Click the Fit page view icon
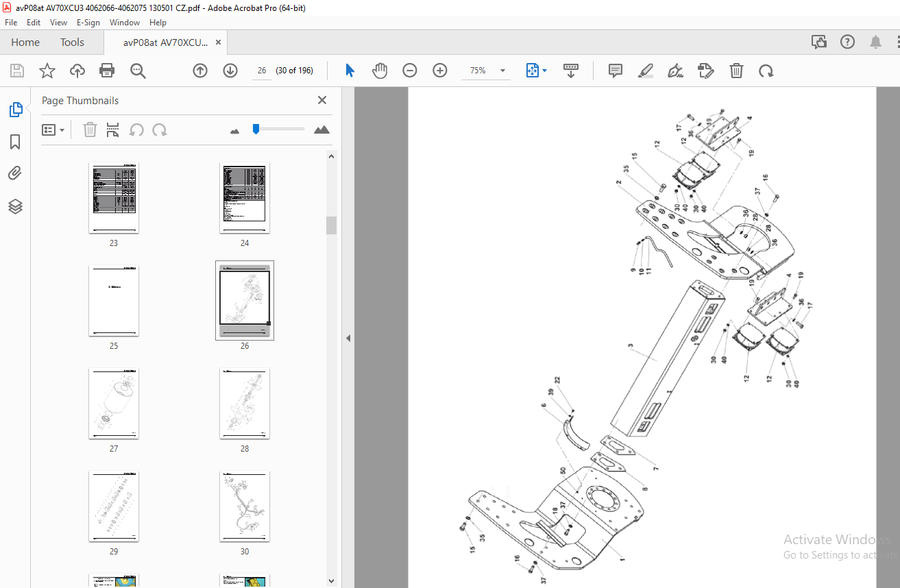The image size is (900, 588). pos(533,71)
